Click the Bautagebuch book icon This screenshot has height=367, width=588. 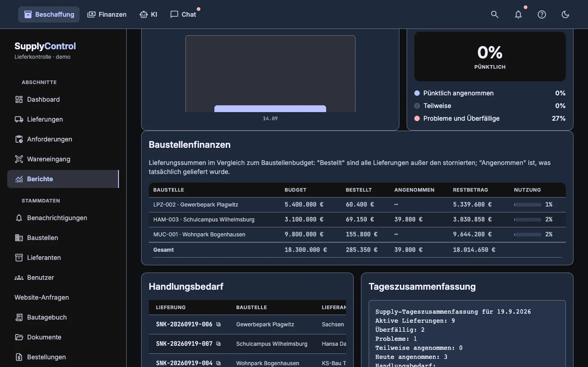point(19,317)
